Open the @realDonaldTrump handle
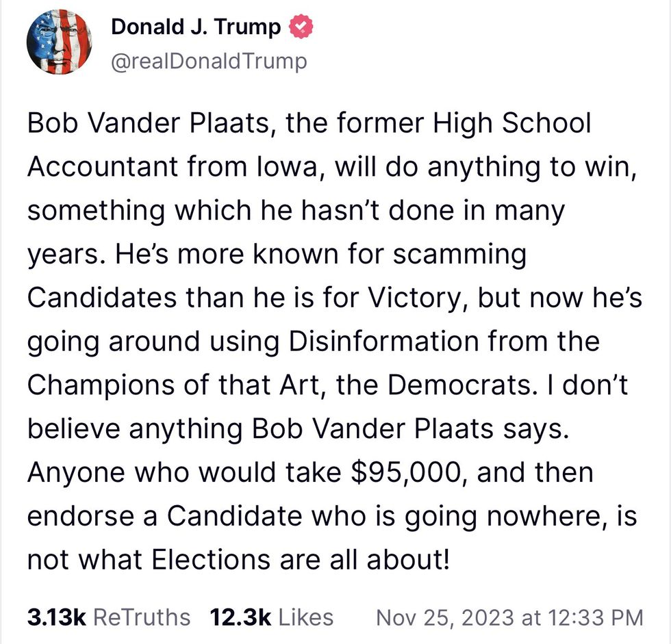 [205, 61]
